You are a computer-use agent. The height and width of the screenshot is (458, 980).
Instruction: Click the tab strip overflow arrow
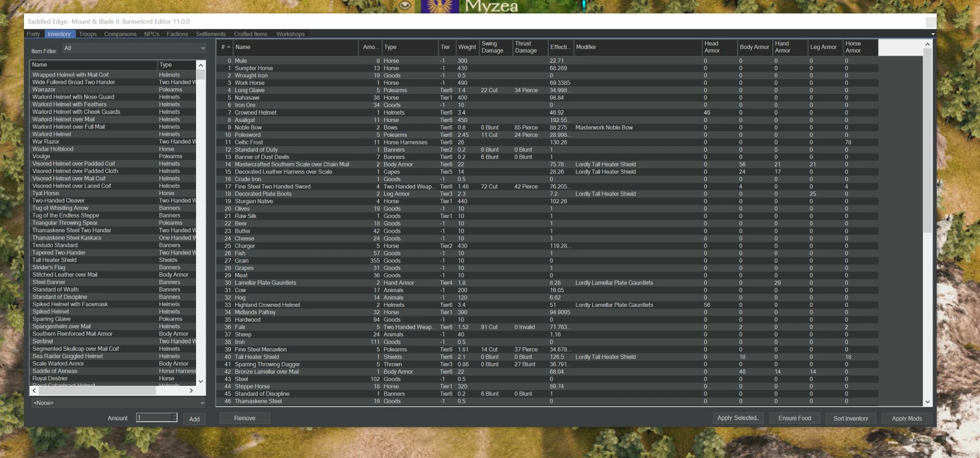pos(933,34)
